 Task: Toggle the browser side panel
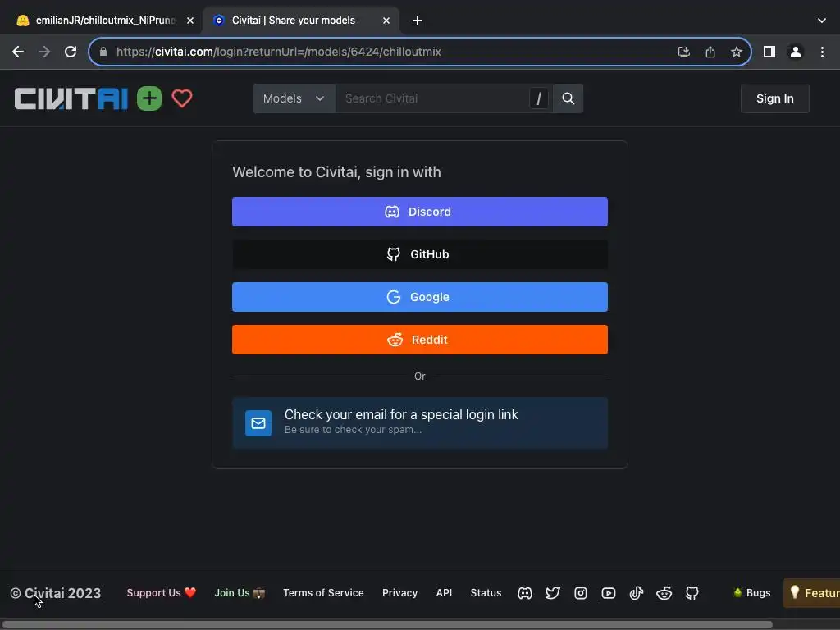(769, 52)
